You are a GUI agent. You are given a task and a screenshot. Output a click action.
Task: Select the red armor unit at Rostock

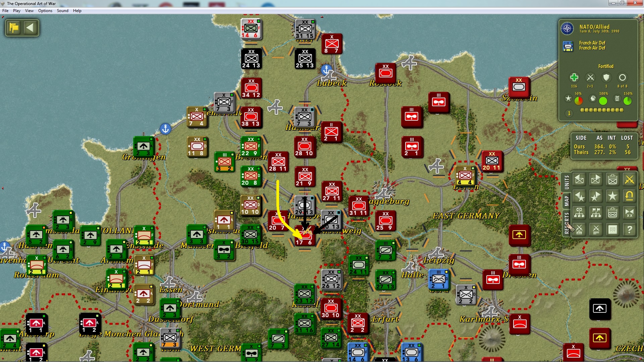pos(386,73)
